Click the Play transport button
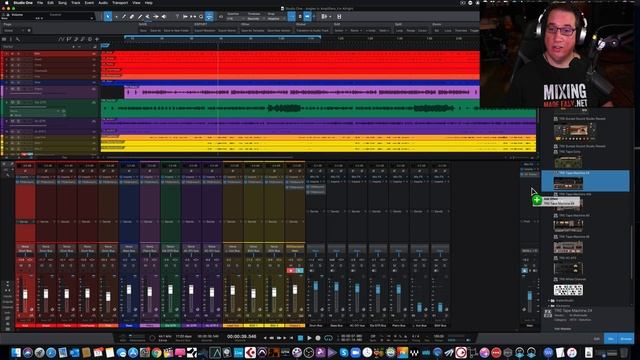 309,338
